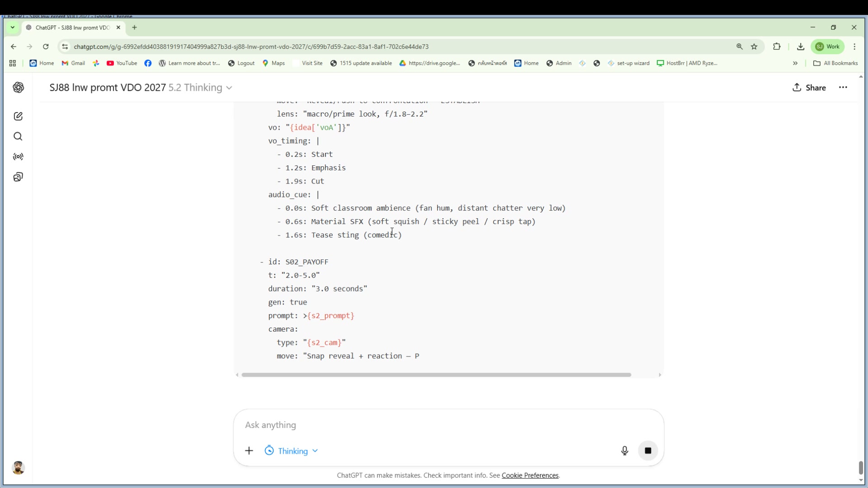868x488 pixels.
Task: Open the YouTube bookmark
Action: (122, 63)
